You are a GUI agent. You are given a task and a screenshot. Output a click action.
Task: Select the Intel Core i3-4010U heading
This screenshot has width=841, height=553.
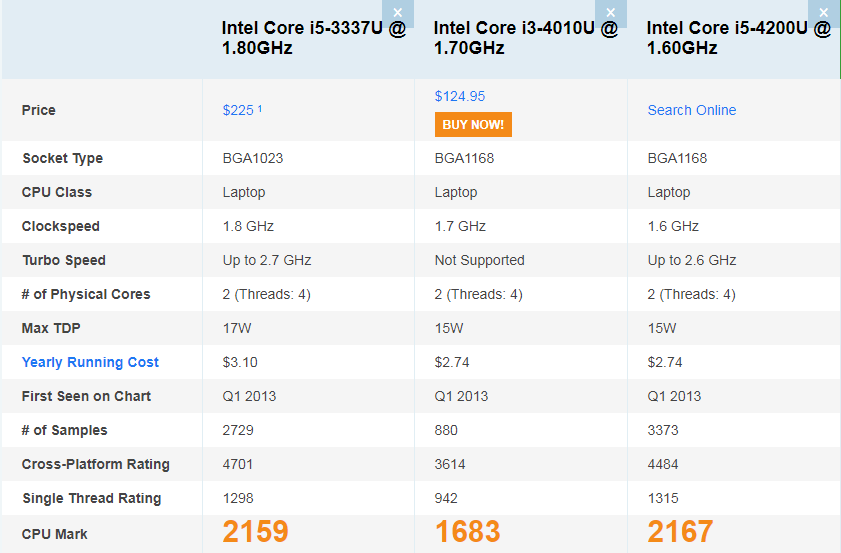525,38
